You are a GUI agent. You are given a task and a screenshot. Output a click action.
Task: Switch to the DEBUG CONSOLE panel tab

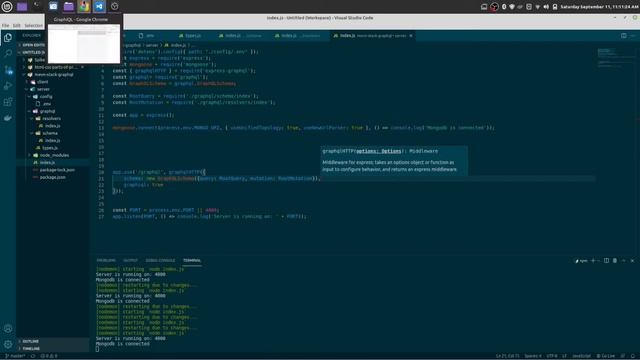160,260
